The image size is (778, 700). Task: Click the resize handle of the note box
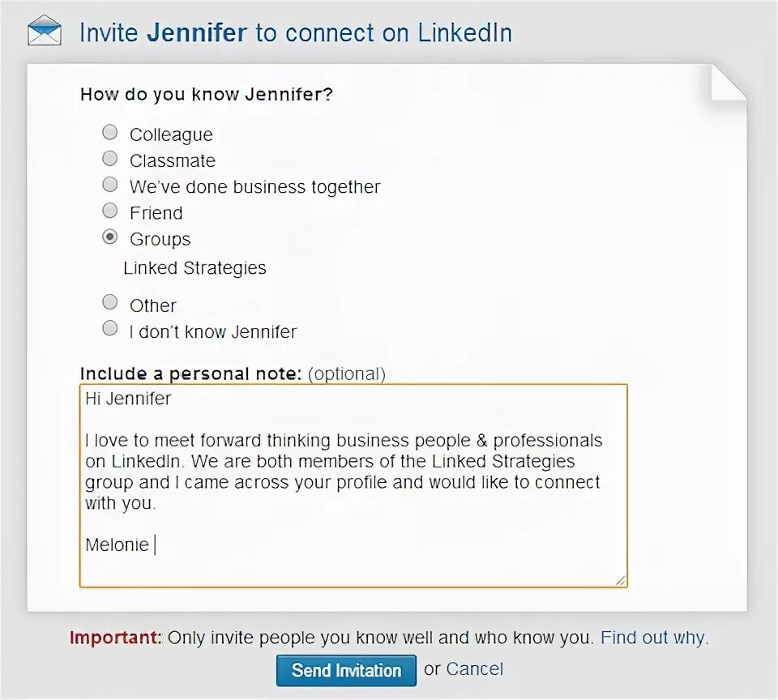pos(620,579)
